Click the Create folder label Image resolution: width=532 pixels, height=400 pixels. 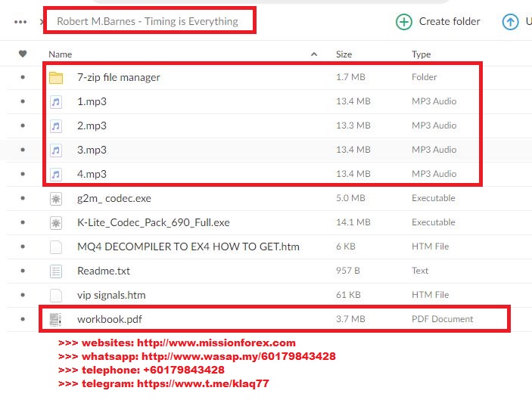[x=450, y=21]
